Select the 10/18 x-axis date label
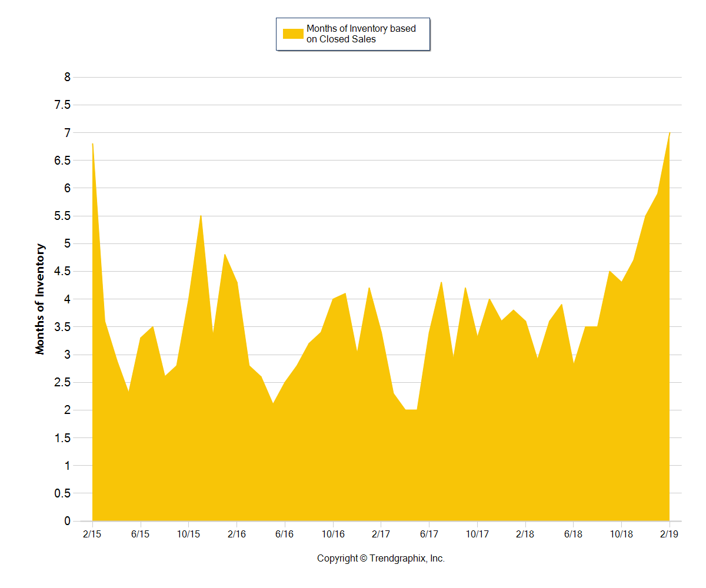Viewport: 706px width, 588px height. tap(622, 534)
